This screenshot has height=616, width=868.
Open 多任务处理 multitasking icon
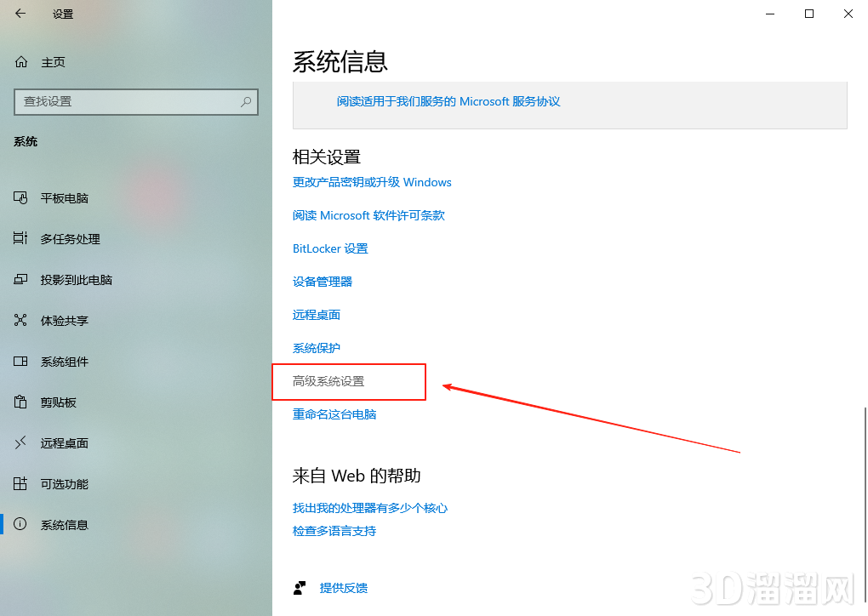20,238
